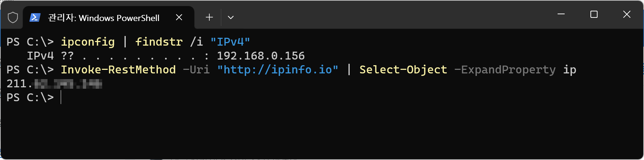The width and height of the screenshot is (644, 160).
Task: Maximize the terminal window
Action: tap(594, 14)
